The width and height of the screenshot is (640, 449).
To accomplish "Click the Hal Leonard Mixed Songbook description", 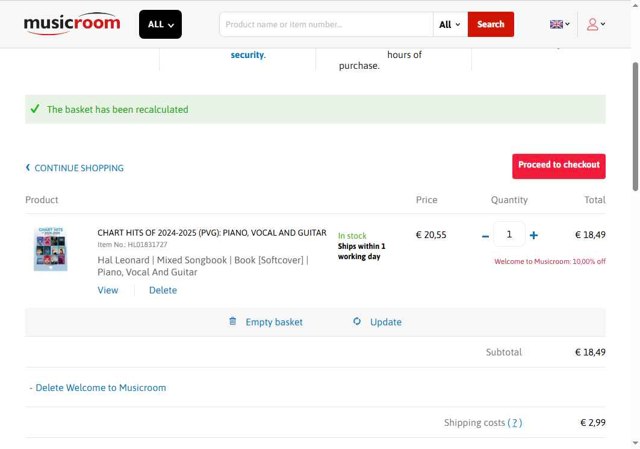I will tap(203, 266).
